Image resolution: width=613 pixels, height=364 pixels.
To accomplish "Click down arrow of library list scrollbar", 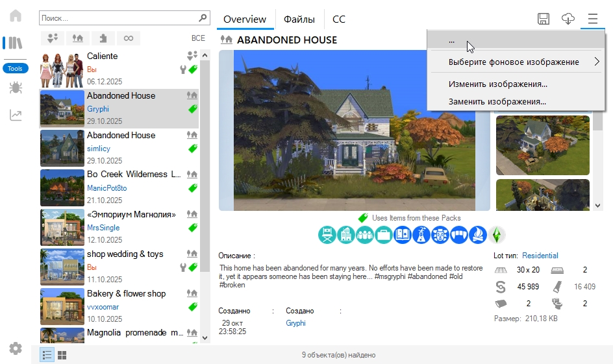I will 205,338.
